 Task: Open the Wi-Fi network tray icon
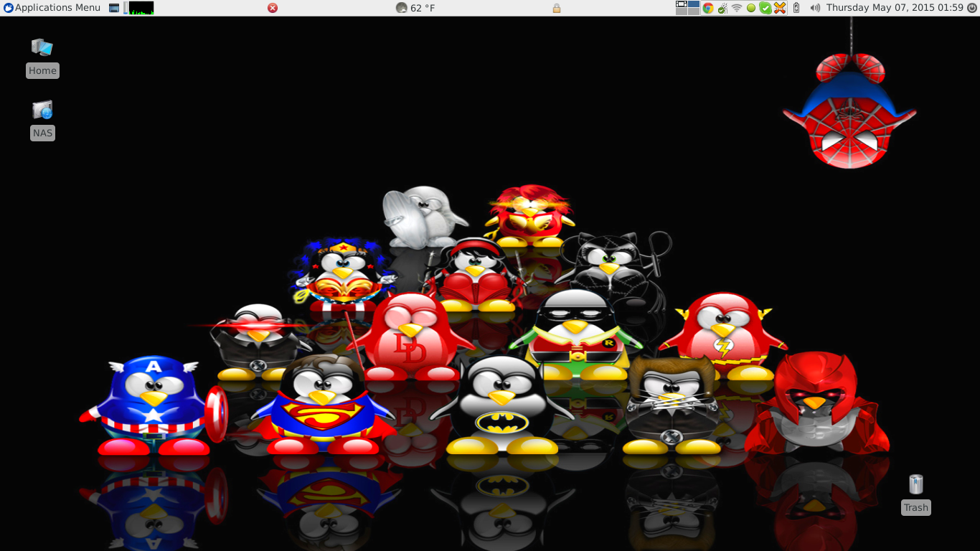point(737,8)
